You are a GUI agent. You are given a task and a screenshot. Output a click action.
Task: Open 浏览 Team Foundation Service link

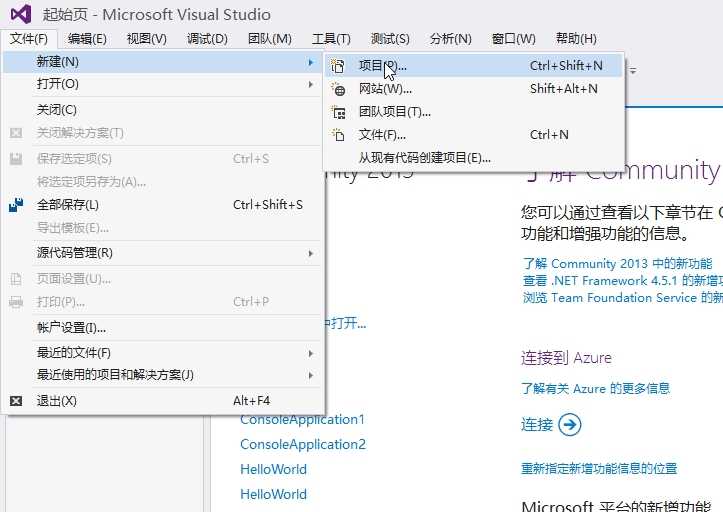pos(622,298)
